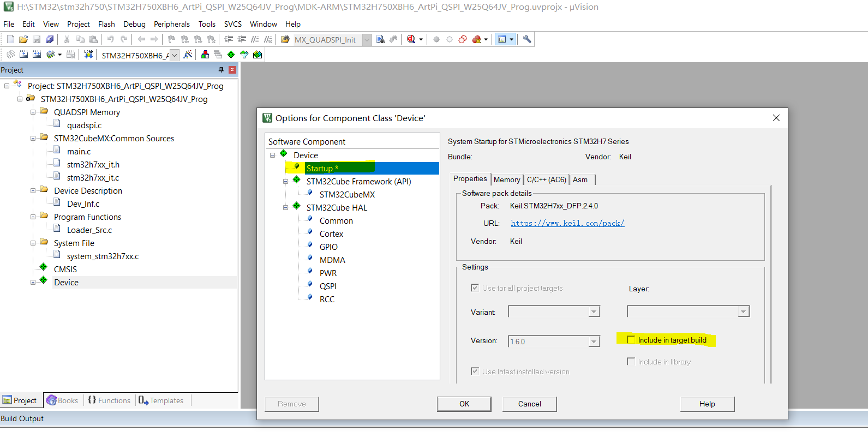Toggle Include in library checkbox
Screen dimensions: 868x437
(631, 362)
